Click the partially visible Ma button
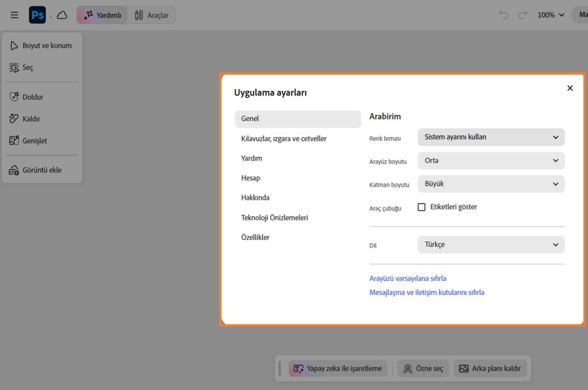 (580, 15)
